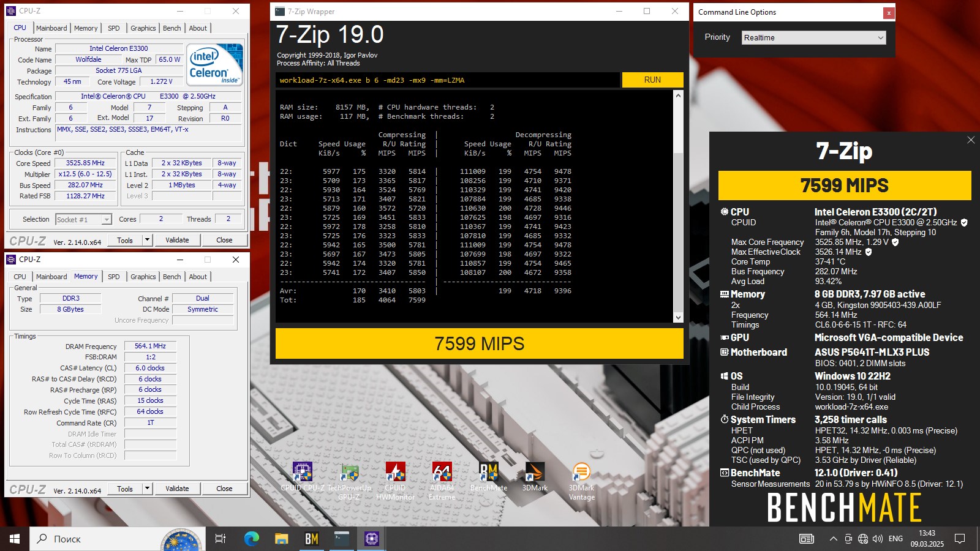Open volume tray icon
Image resolution: width=980 pixels, height=551 pixels.
[878, 539]
